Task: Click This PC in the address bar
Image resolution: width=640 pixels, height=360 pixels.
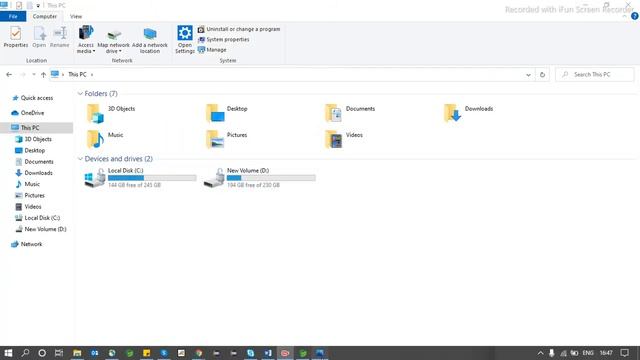Action: point(77,75)
